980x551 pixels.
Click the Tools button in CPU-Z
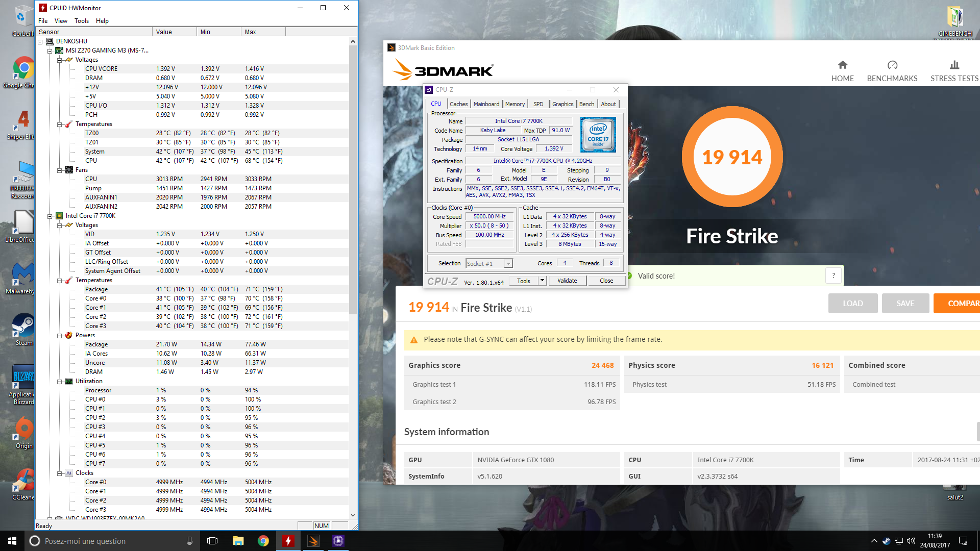coord(524,281)
